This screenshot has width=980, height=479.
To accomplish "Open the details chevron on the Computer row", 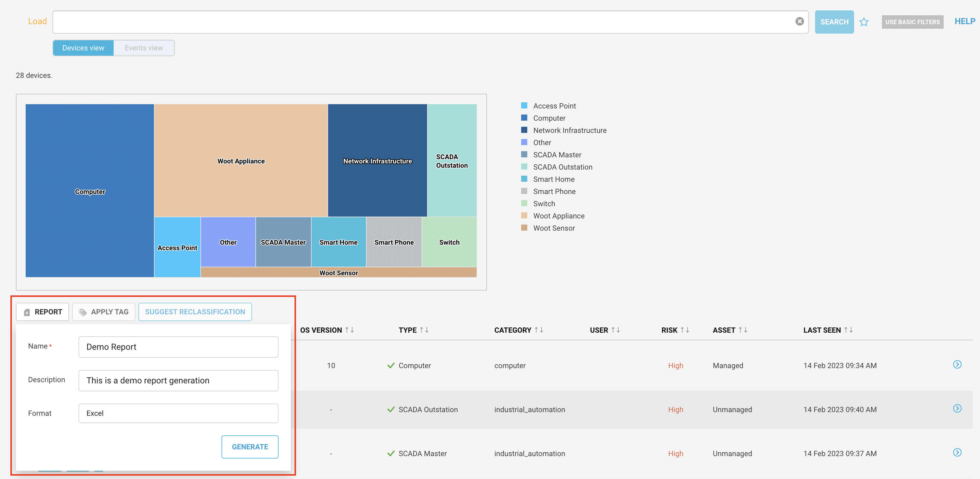I will (x=958, y=364).
